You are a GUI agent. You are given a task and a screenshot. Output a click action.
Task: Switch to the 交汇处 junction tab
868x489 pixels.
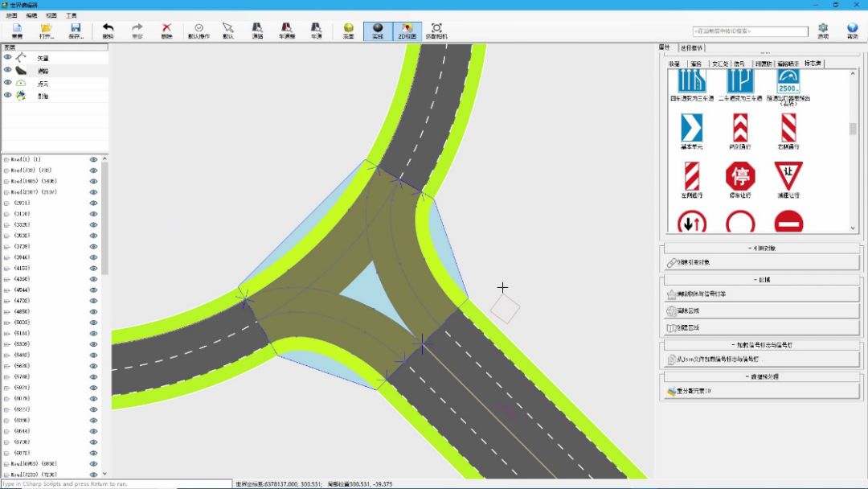point(719,64)
